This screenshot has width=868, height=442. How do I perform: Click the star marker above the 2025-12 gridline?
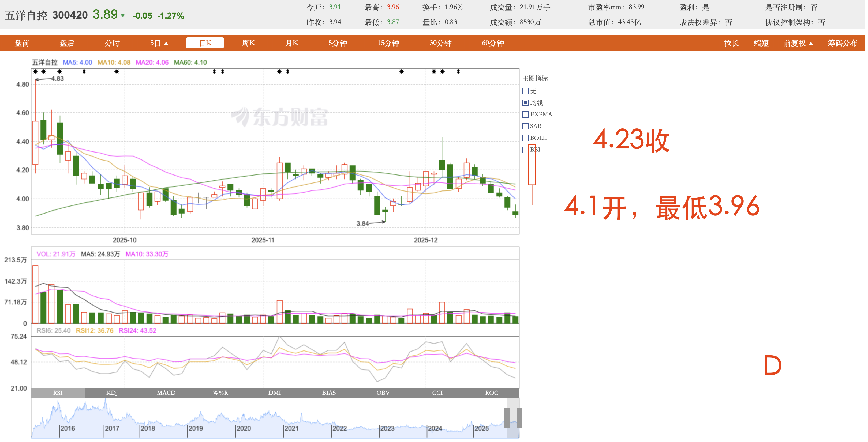coord(434,71)
